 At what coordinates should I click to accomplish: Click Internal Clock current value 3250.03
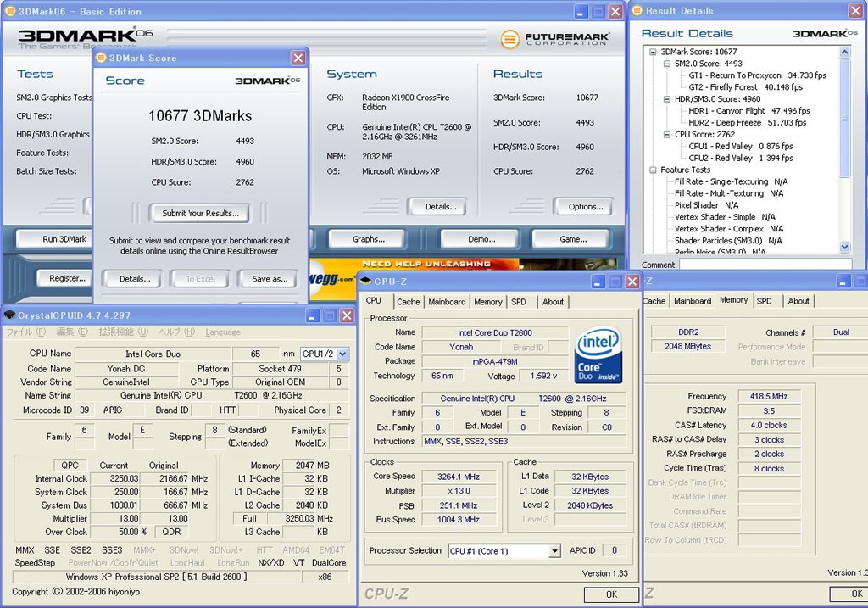coord(114,478)
